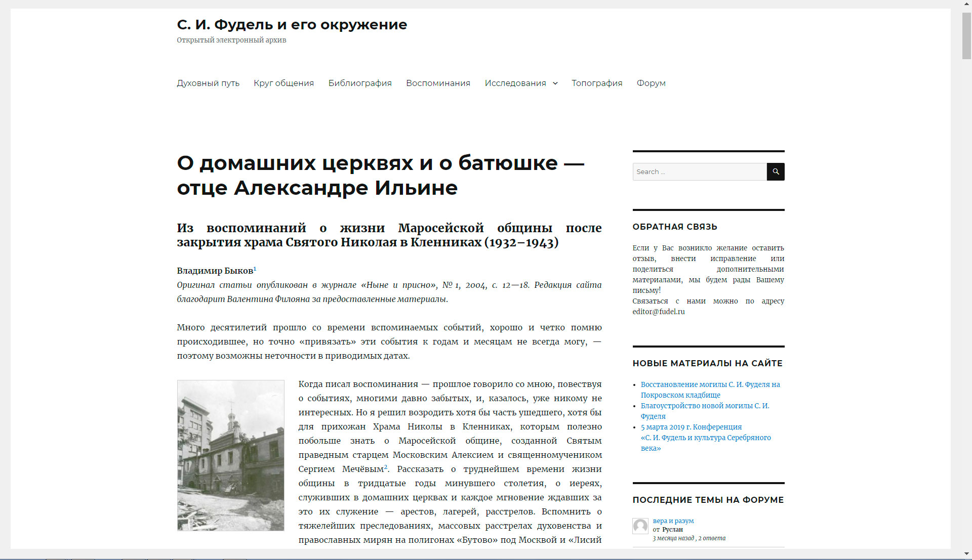Viewport: 972px width, 560px height.
Task: Open forum topic вера и разум
Action: click(x=673, y=521)
